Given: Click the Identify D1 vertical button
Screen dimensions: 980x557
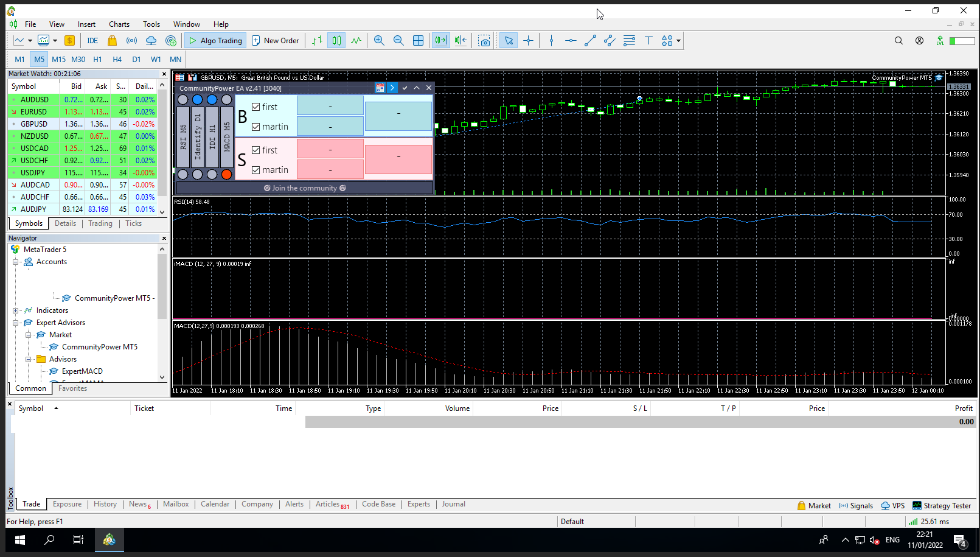Looking at the screenshot, I should 197,138.
